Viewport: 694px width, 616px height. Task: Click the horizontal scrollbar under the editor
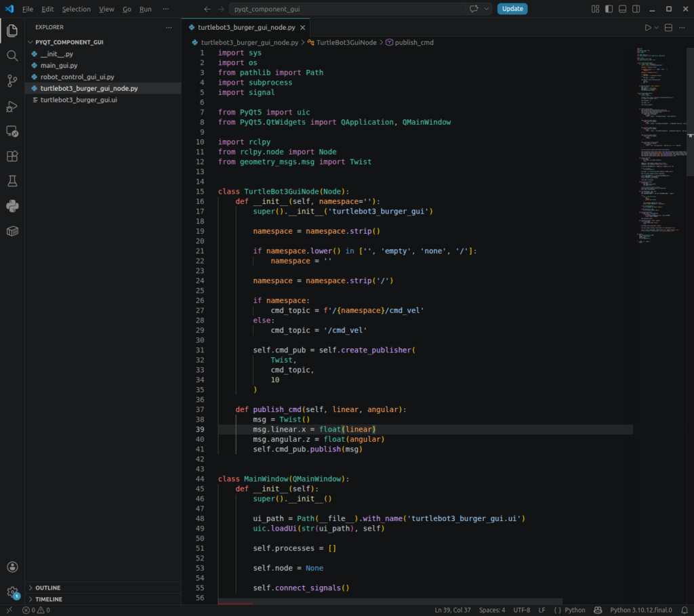coord(390,602)
